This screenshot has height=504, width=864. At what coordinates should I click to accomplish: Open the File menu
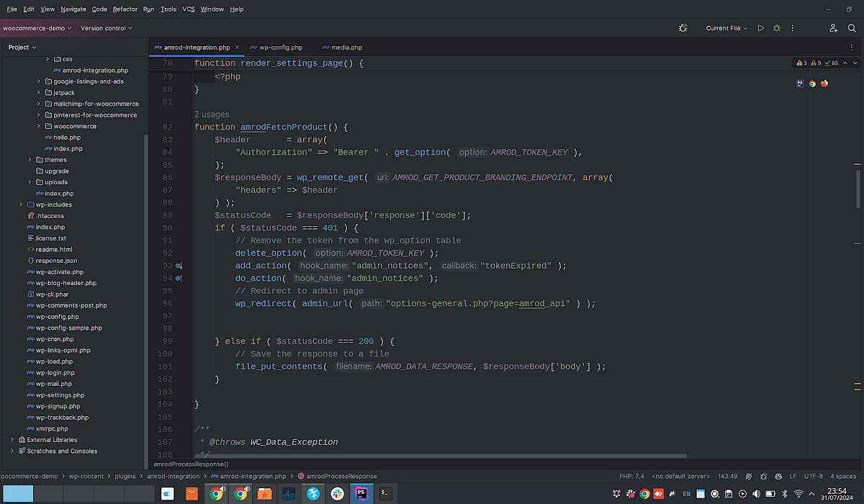pyautogui.click(x=12, y=9)
